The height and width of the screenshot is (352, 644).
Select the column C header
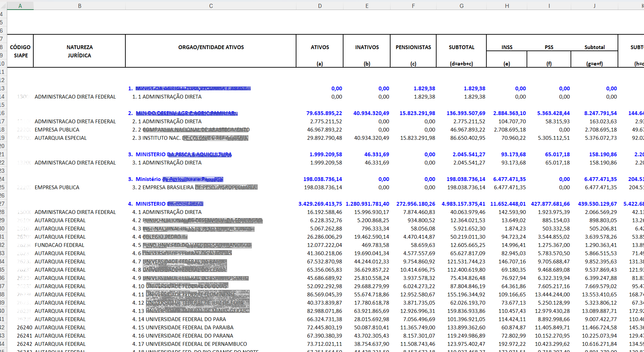click(x=211, y=6)
